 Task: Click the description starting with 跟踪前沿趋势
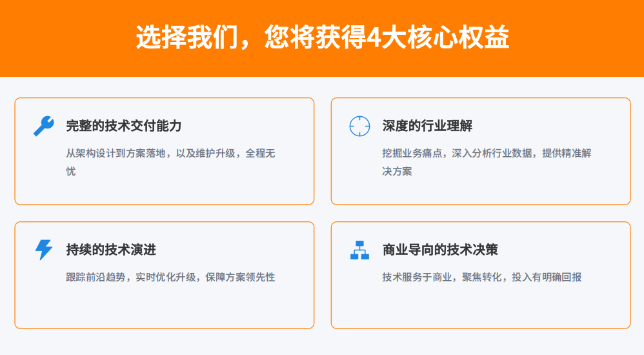(170, 278)
